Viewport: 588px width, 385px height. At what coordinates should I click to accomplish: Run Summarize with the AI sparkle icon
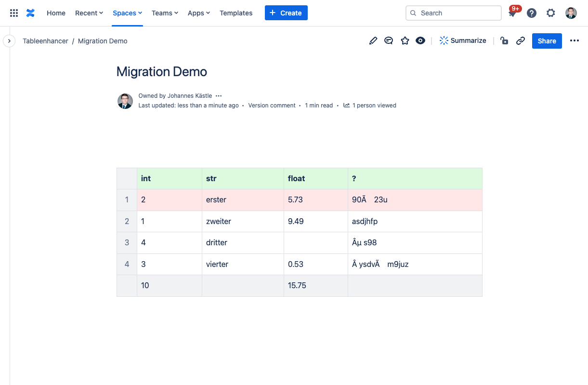[462, 40]
